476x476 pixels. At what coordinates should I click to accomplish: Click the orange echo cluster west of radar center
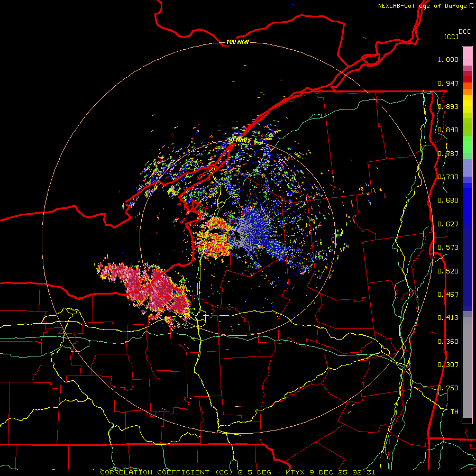tap(214, 239)
